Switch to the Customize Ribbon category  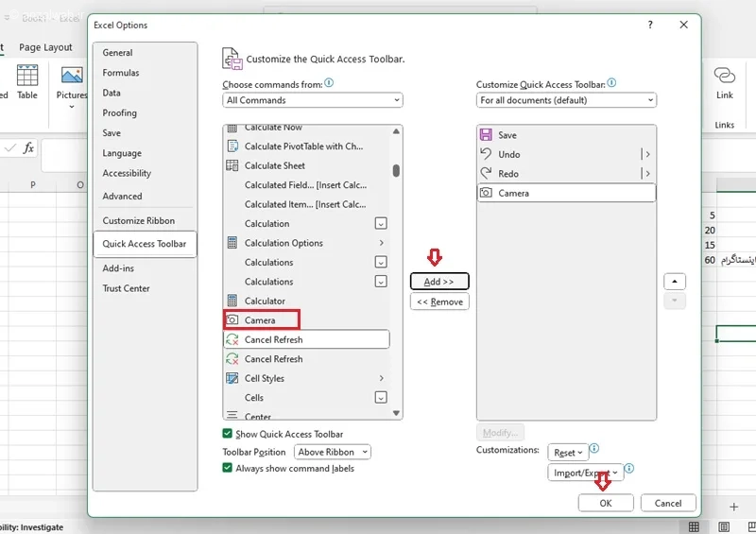139,220
